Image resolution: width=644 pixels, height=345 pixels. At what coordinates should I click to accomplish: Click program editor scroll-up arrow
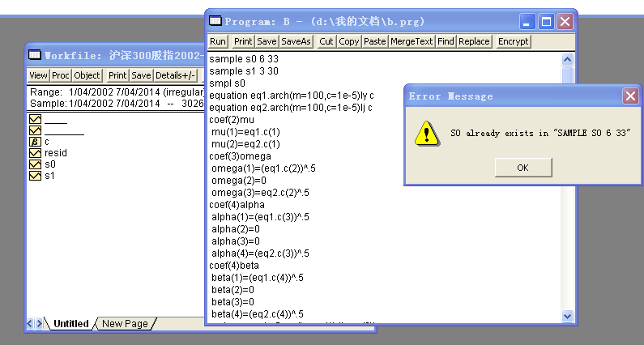tap(567, 60)
